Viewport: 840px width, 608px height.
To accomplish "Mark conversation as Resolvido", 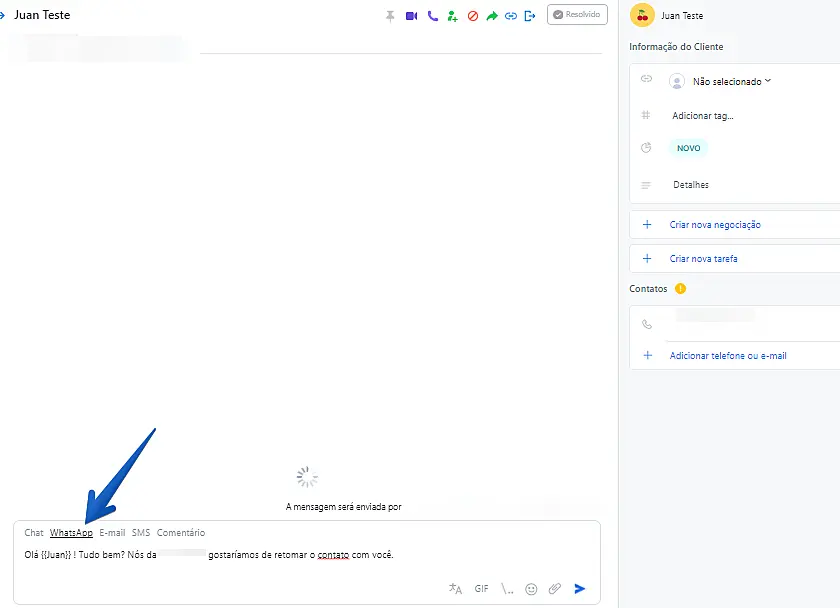I will click(x=577, y=14).
